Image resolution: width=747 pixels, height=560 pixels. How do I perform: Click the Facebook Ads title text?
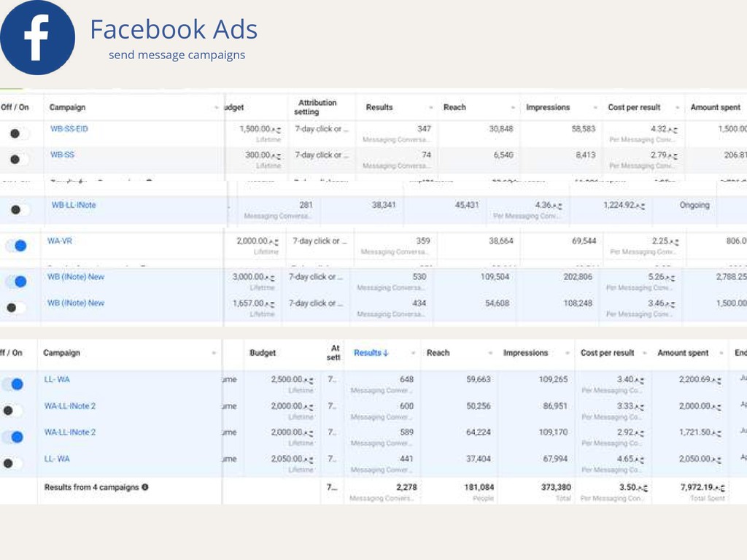[174, 29]
